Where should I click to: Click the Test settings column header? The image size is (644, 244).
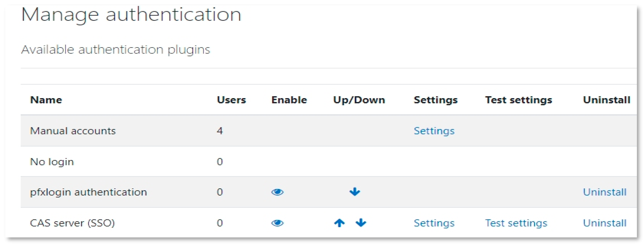point(519,100)
